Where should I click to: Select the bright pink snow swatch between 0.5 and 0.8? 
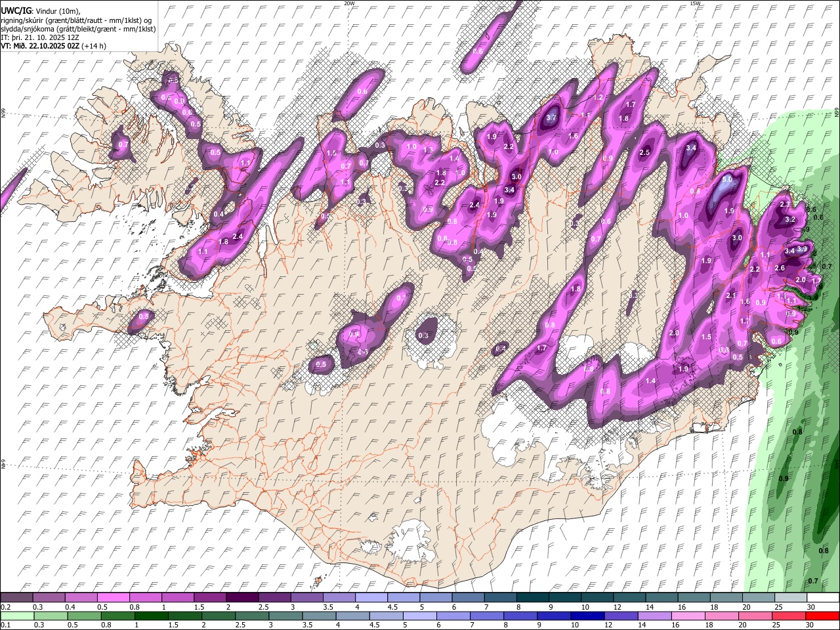click(x=113, y=598)
